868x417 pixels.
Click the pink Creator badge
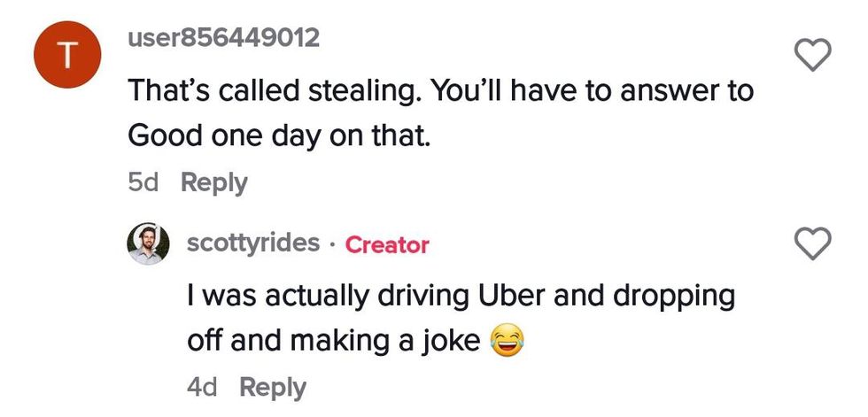tap(386, 244)
